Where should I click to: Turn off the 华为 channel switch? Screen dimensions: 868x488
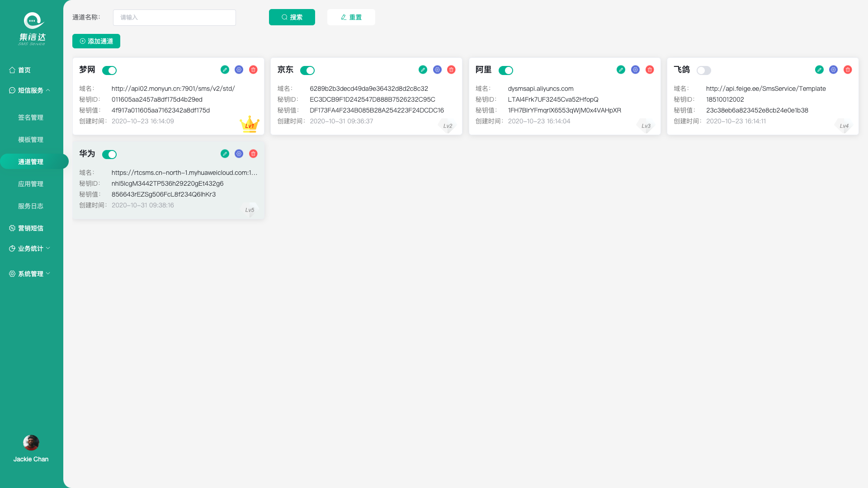coord(109,155)
